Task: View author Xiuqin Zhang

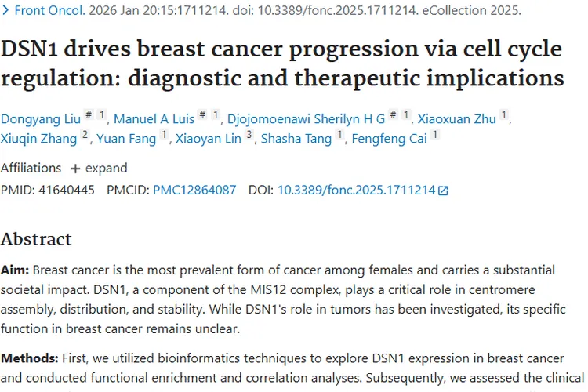Action: [x=38, y=140]
